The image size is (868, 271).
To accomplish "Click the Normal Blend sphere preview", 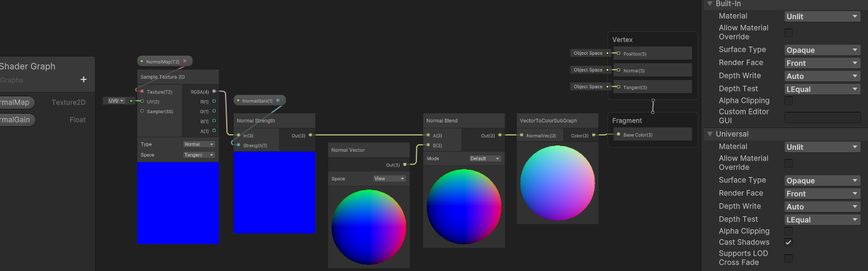I will [464, 206].
